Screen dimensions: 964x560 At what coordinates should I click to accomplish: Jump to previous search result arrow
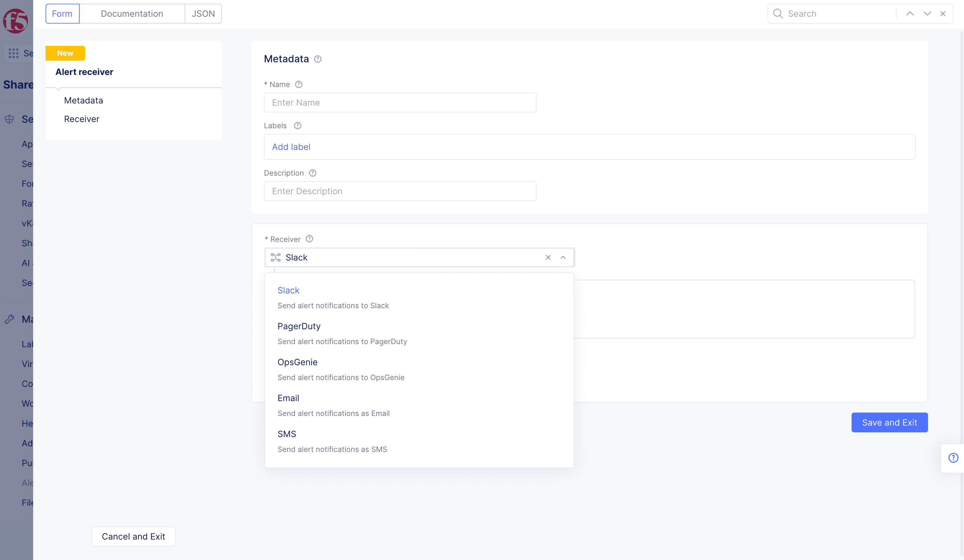tap(910, 14)
